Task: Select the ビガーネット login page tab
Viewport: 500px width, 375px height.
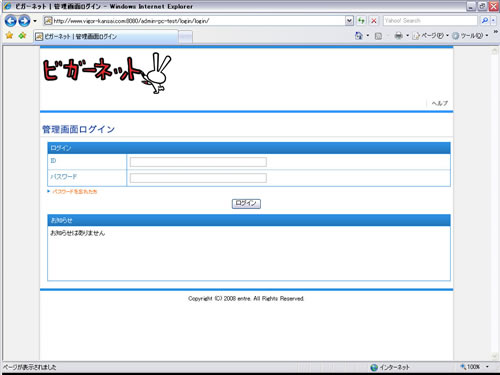Action: [x=106, y=37]
